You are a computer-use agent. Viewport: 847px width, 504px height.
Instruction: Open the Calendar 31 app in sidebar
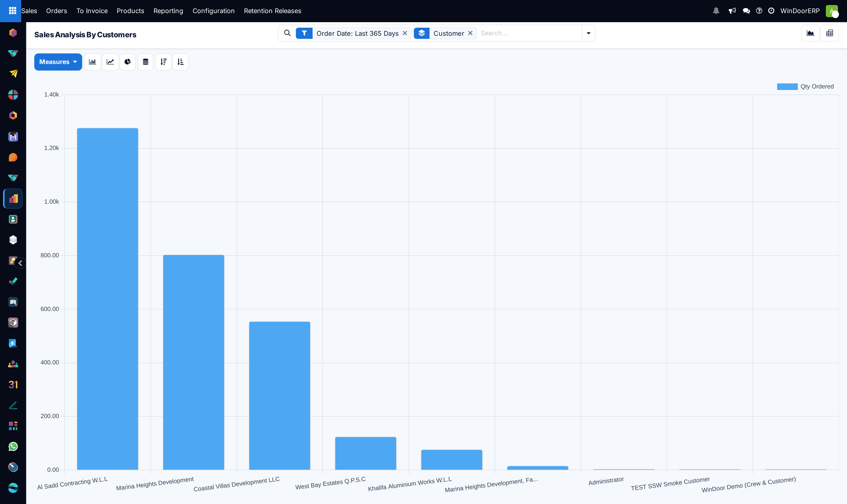[x=13, y=385]
